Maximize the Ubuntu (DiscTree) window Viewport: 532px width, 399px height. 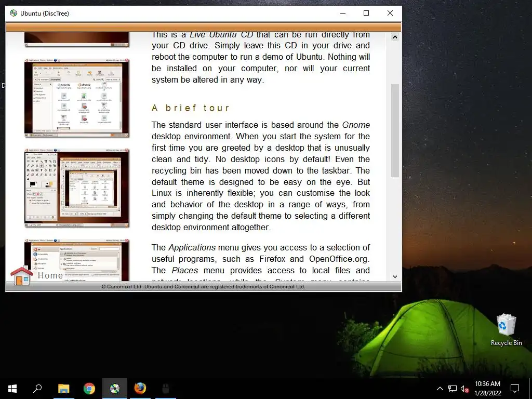tap(366, 13)
